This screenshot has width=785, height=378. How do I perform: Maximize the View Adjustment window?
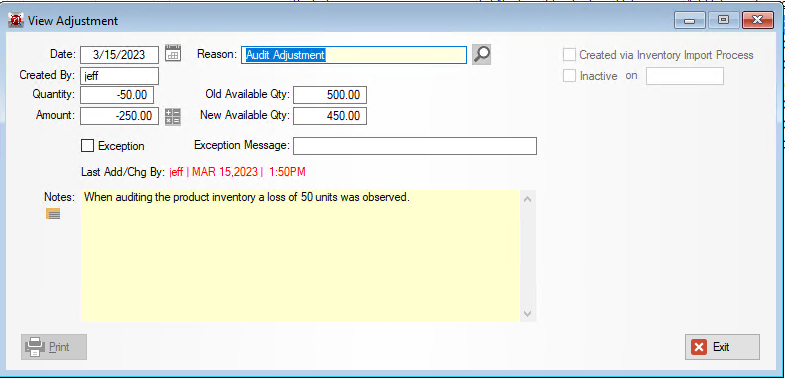pos(723,21)
